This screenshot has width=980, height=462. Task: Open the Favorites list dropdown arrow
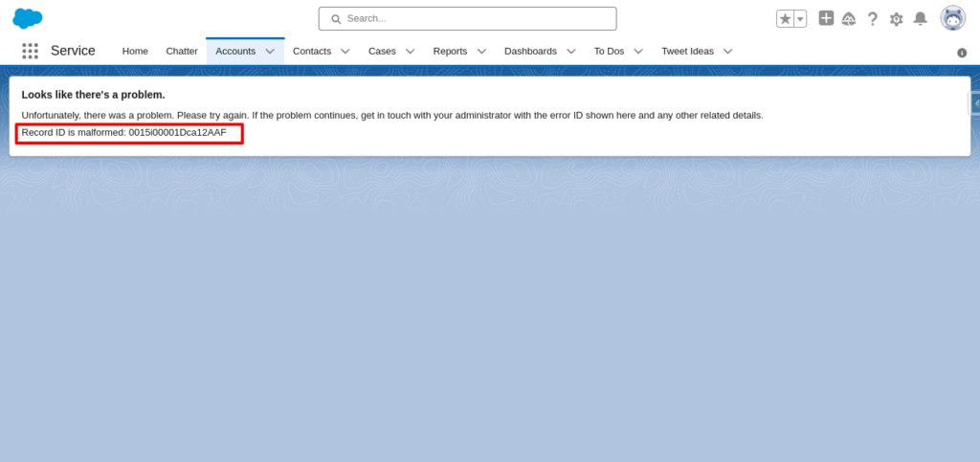point(800,19)
